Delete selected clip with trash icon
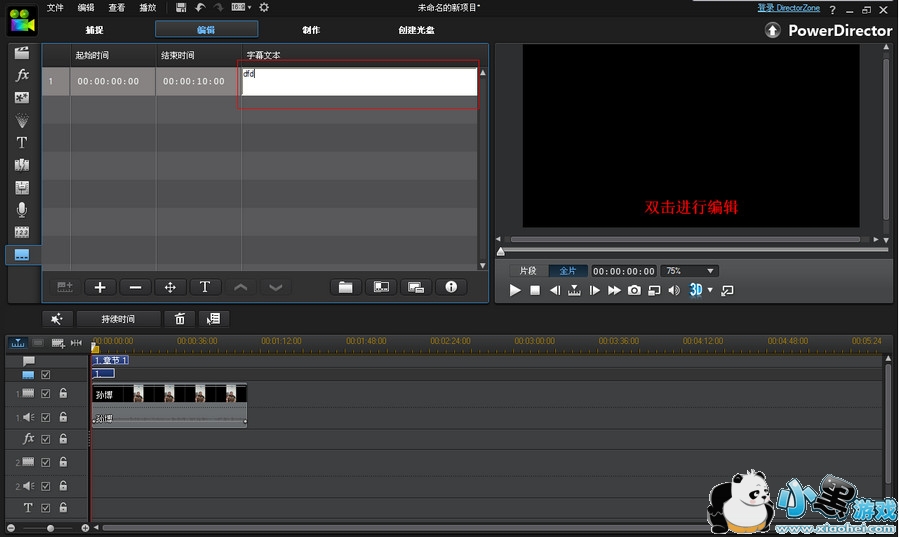Screen dimensions: 899x537 click(x=180, y=319)
